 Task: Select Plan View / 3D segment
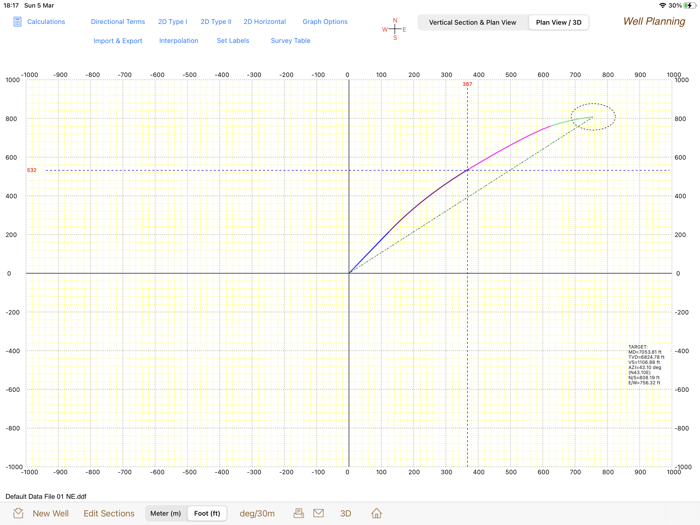(558, 22)
